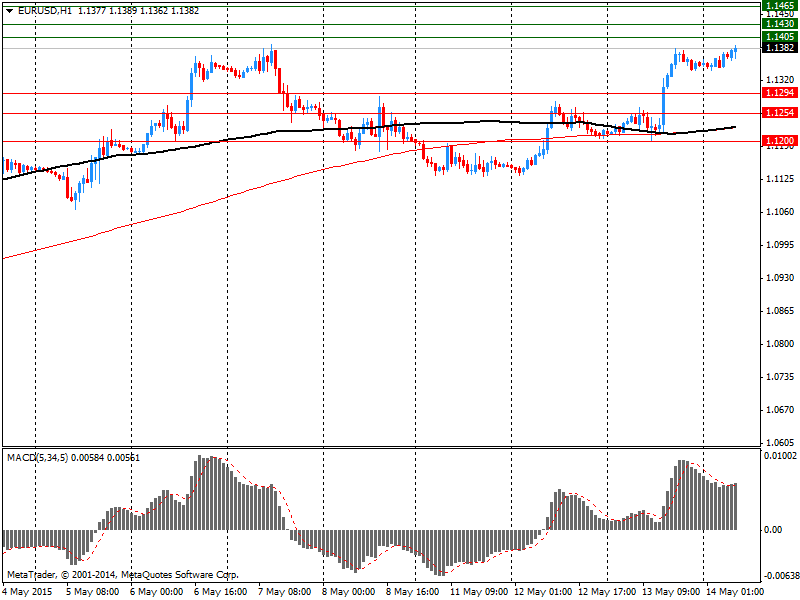Select the 6 May 00:00 time label
Screen dimensions: 800x600
156,592
